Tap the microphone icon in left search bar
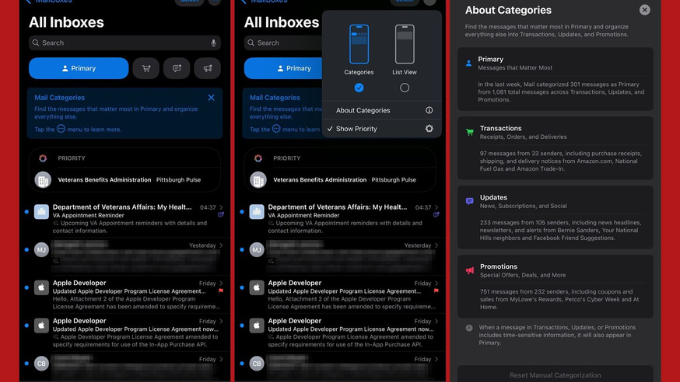The width and height of the screenshot is (680, 382). pos(213,43)
